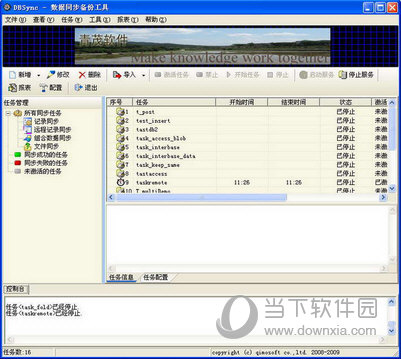This screenshot has width=401, height=360.
Task: Click the 禁止 toolbar button
Action: (207, 75)
